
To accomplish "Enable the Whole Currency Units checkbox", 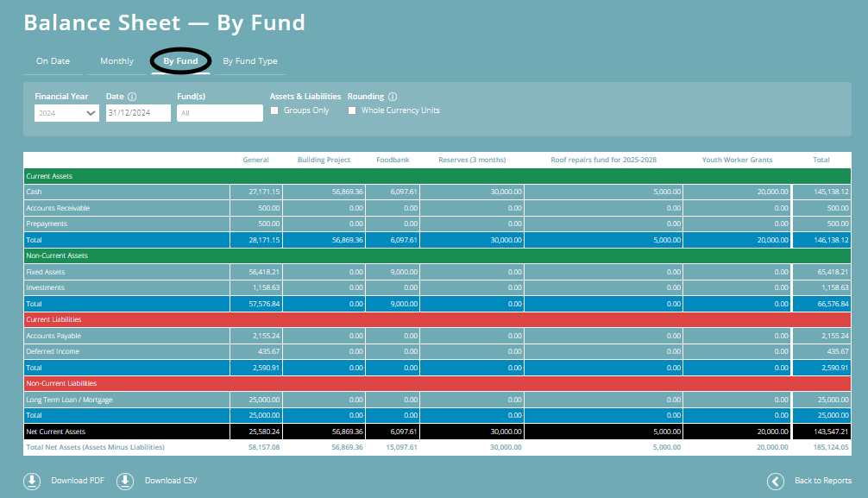I will coord(352,110).
